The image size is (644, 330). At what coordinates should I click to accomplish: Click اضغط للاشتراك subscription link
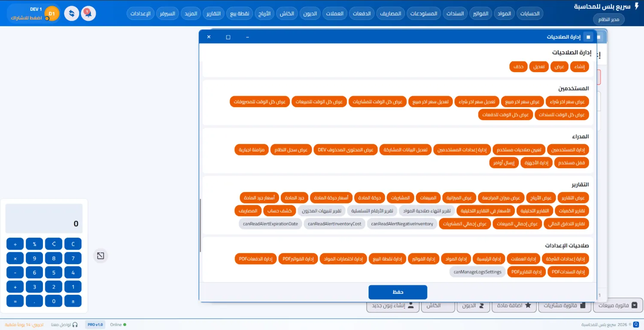[26, 18]
